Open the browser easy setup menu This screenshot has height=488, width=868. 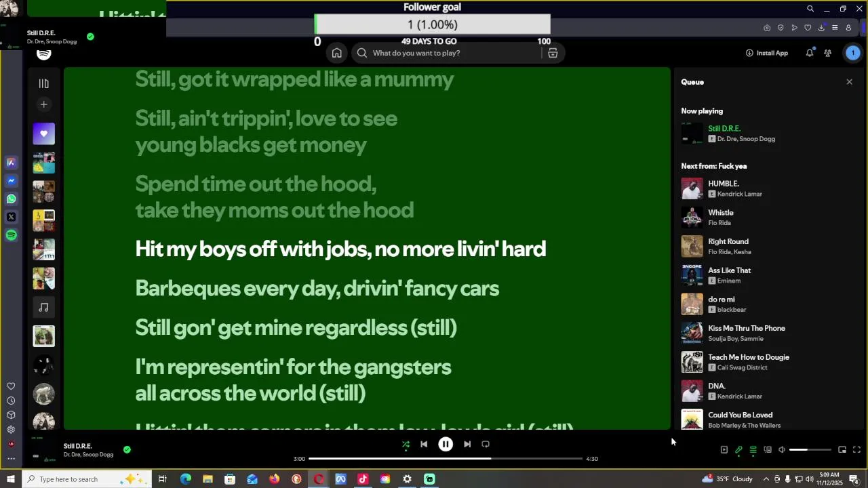click(x=835, y=28)
